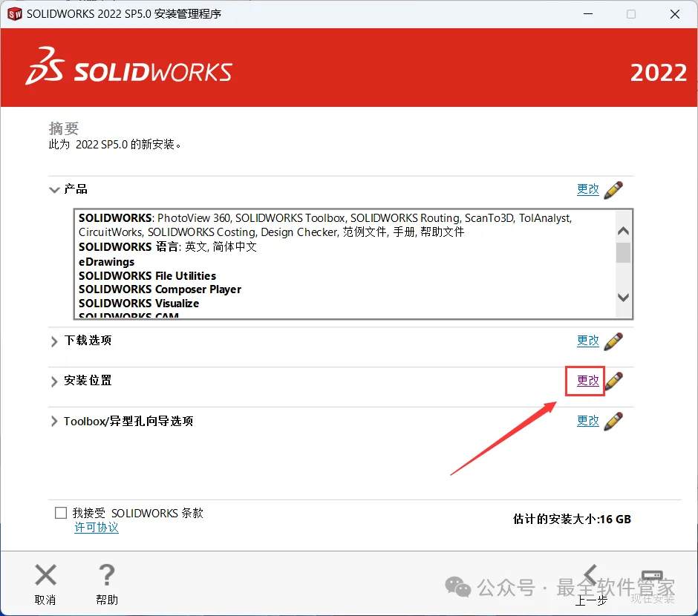Open help via the question mark icon

point(106,574)
